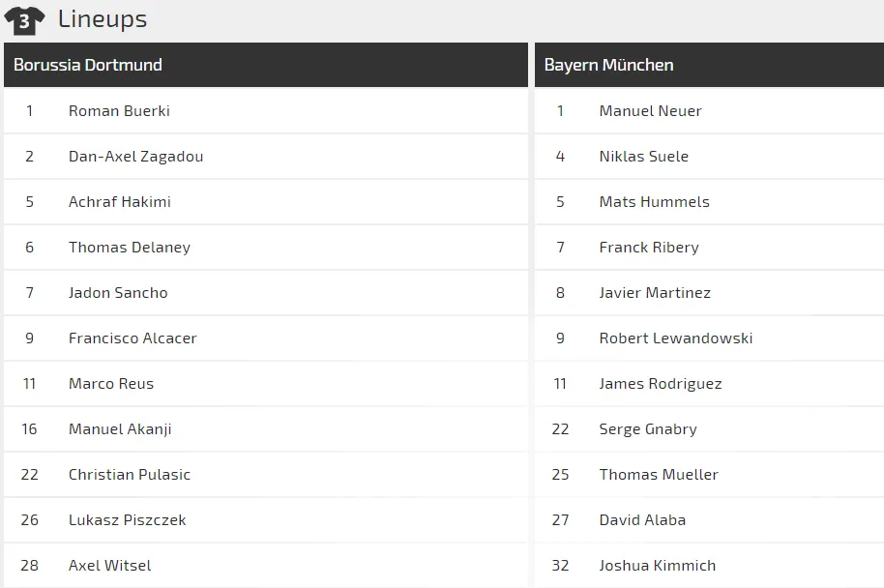Click Marco Reus player name
Screen dimensions: 884x588
click(x=111, y=384)
